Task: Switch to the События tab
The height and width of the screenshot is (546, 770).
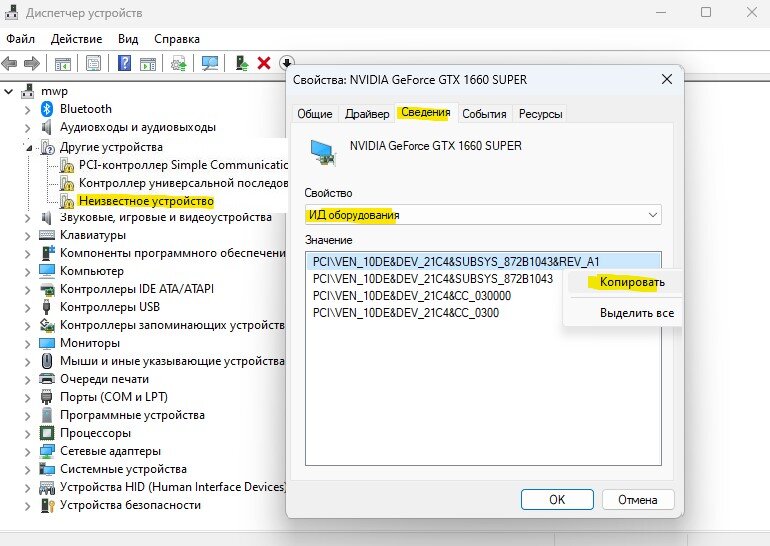Action: coord(484,114)
